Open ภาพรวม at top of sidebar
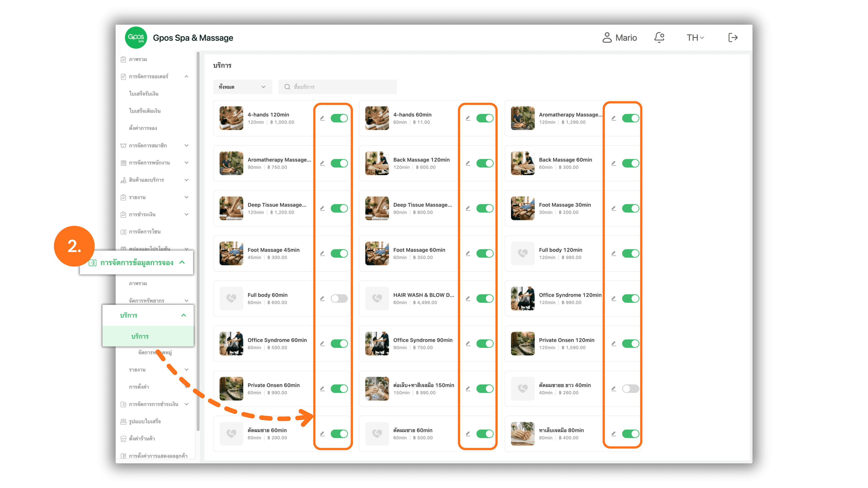The width and height of the screenshot is (868, 488). click(x=134, y=60)
